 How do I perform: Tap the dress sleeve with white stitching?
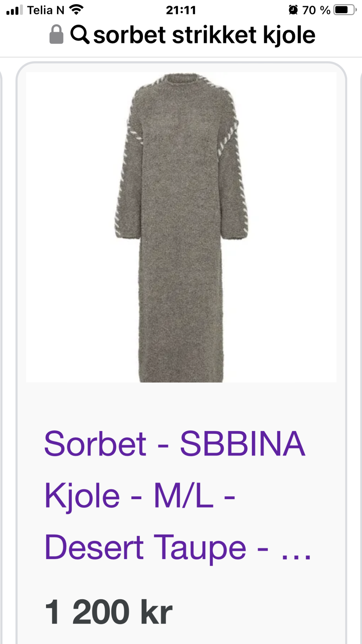(x=128, y=181)
